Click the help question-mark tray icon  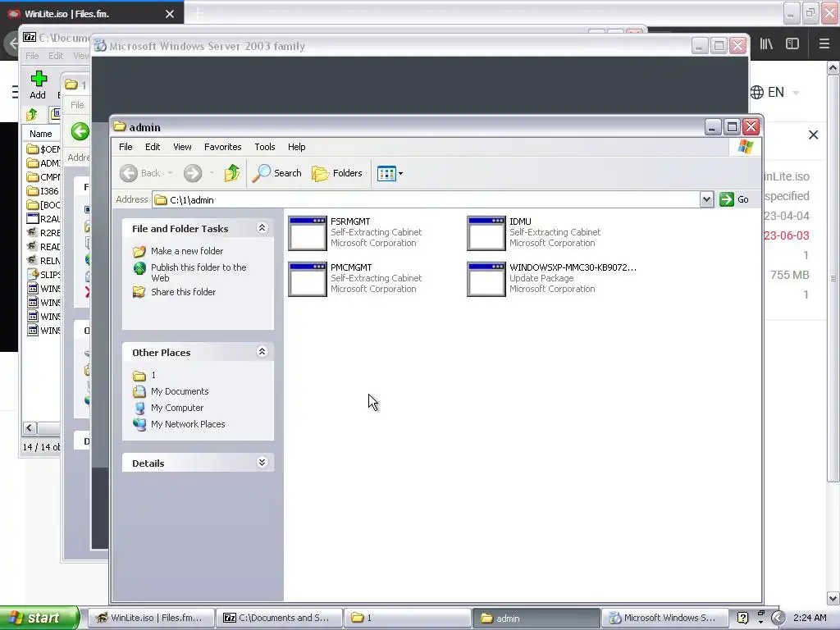pyautogui.click(x=742, y=619)
